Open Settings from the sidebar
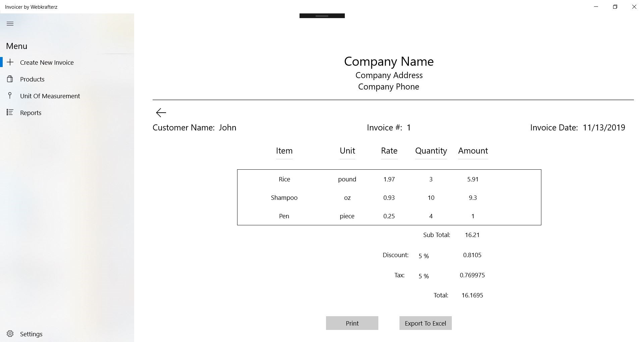Viewport: 644px width, 342px height. 31,334
